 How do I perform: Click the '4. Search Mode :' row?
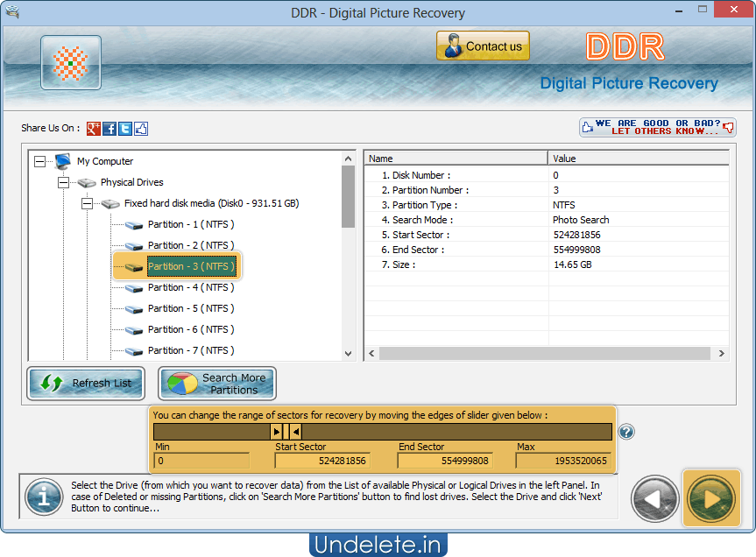(x=547, y=220)
